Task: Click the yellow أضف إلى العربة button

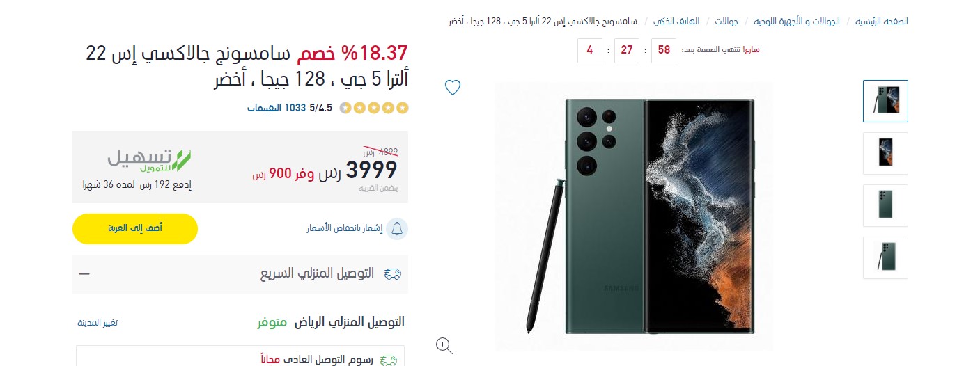Action: 135,229
